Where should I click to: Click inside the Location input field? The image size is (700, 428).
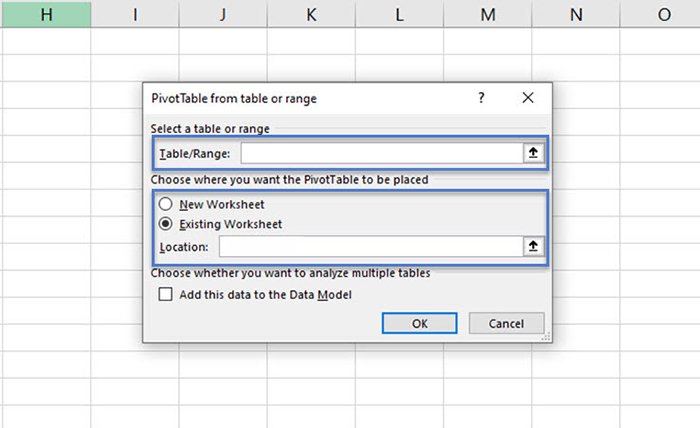tap(368, 246)
